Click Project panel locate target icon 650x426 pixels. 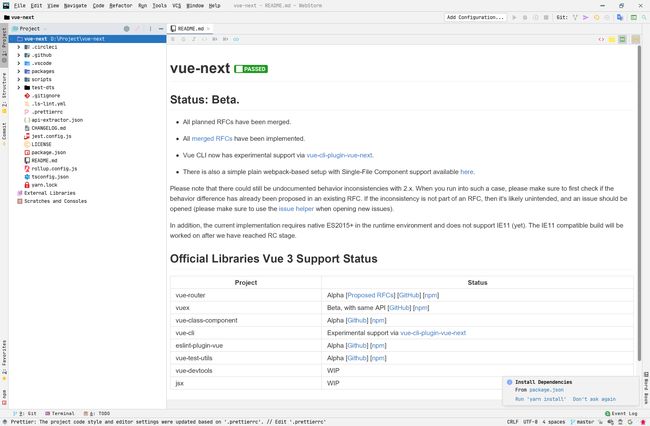tap(126, 29)
